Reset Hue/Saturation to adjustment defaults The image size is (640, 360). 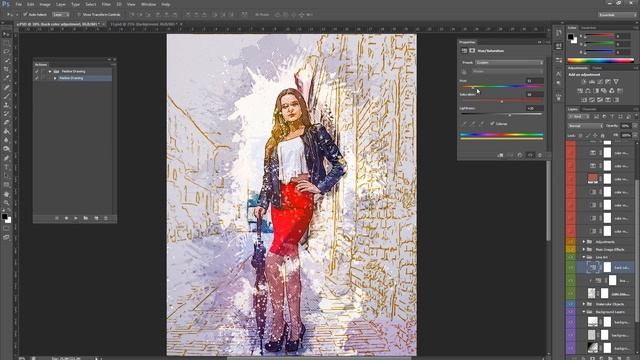(520, 155)
